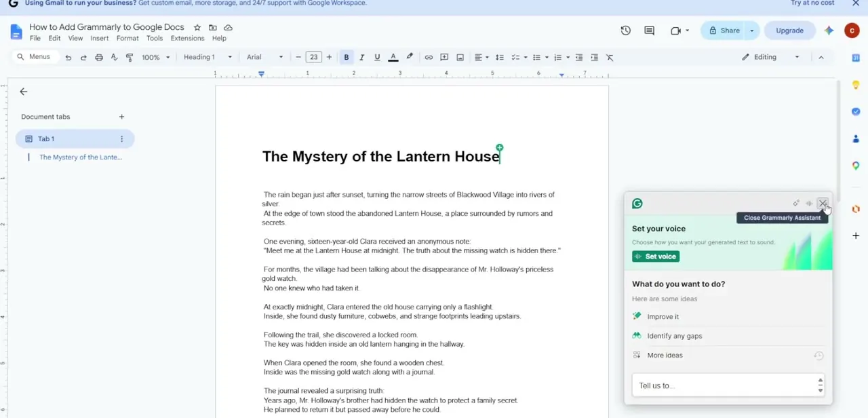The width and height of the screenshot is (868, 418).
Task: Open the Edit menu
Action: click(54, 39)
